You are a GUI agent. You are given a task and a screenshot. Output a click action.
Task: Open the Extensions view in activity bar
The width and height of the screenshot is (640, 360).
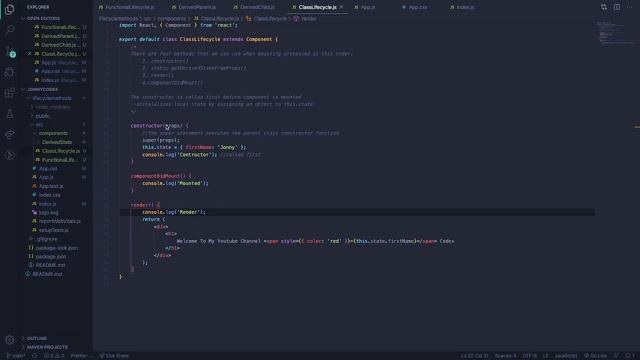9,93
